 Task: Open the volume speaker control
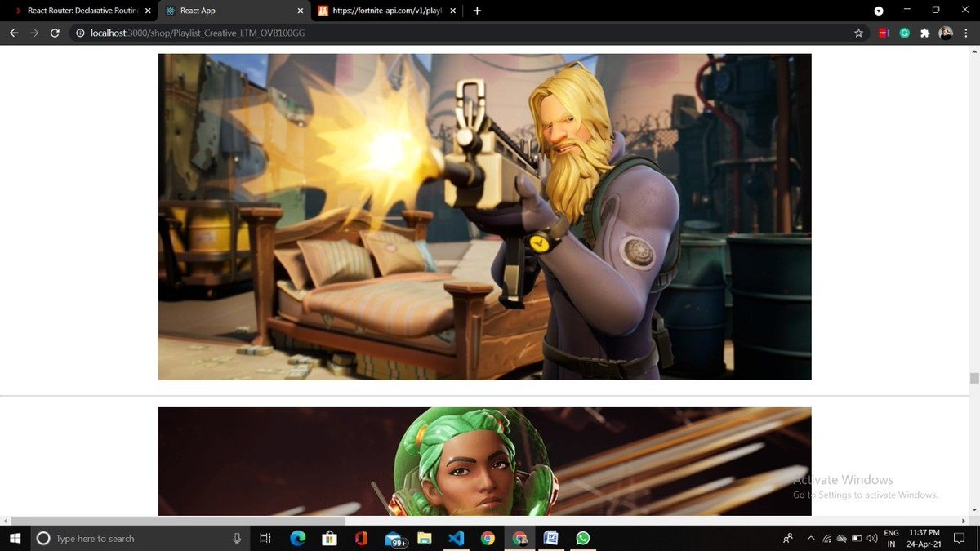click(872, 538)
